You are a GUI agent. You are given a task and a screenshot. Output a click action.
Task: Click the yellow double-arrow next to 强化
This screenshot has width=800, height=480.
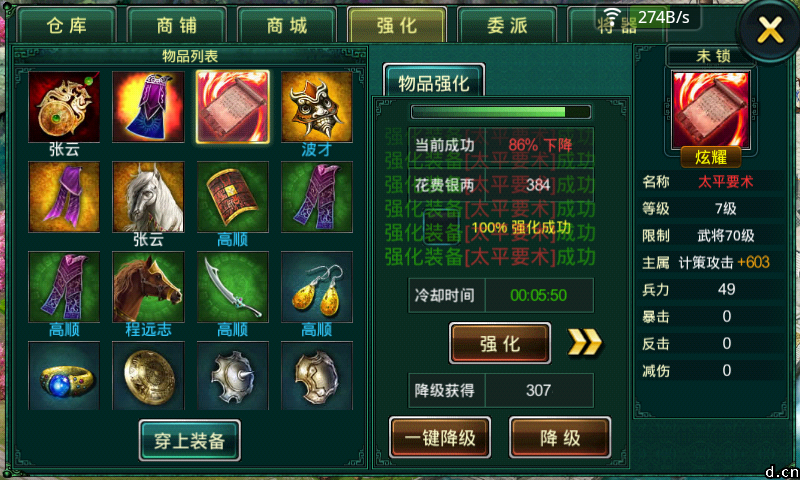[x=585, y=342]
